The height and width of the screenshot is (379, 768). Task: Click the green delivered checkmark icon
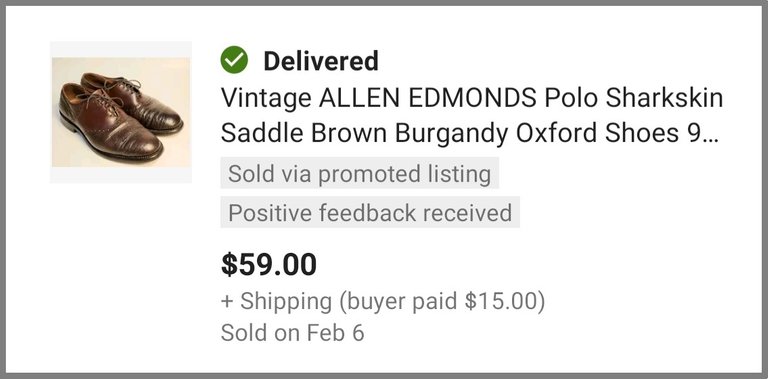[x=234, y=60]
